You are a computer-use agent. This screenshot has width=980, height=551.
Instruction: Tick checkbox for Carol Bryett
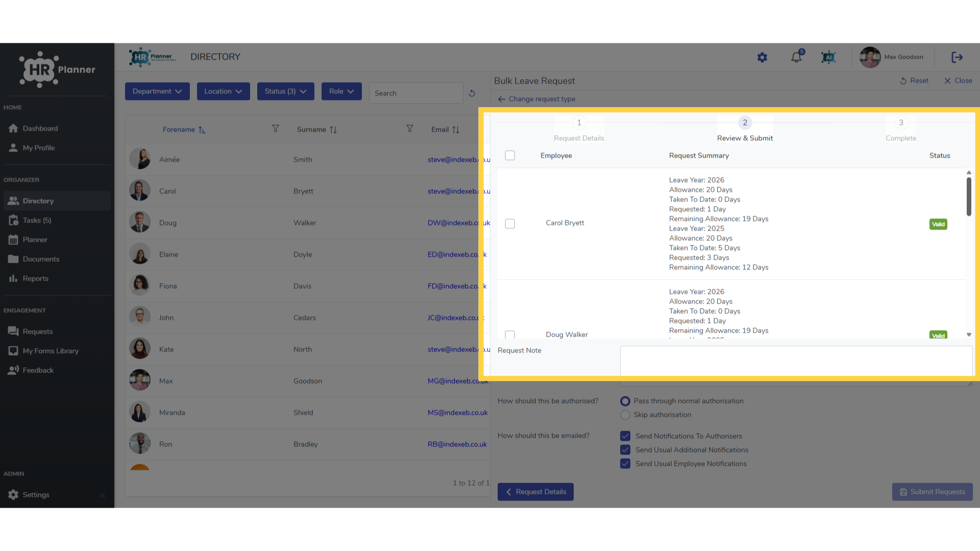click(510, 223)
